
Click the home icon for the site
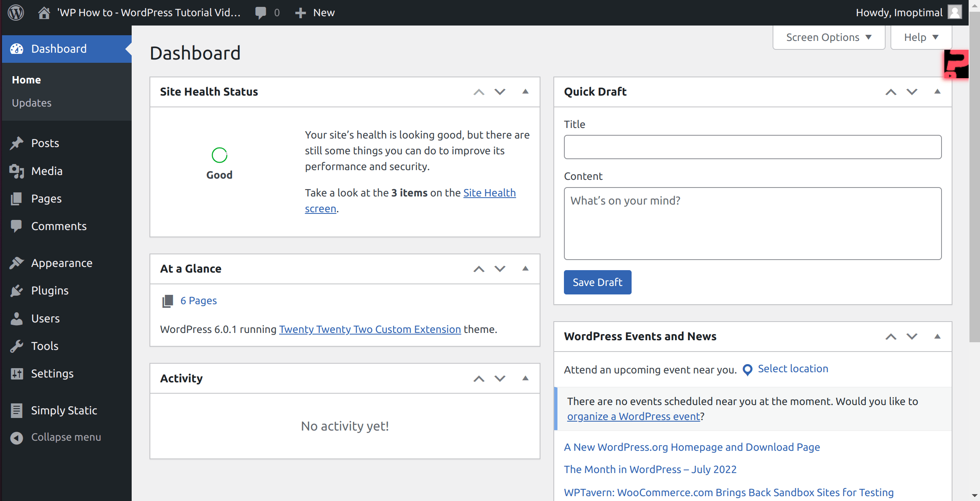coord(44,13)
